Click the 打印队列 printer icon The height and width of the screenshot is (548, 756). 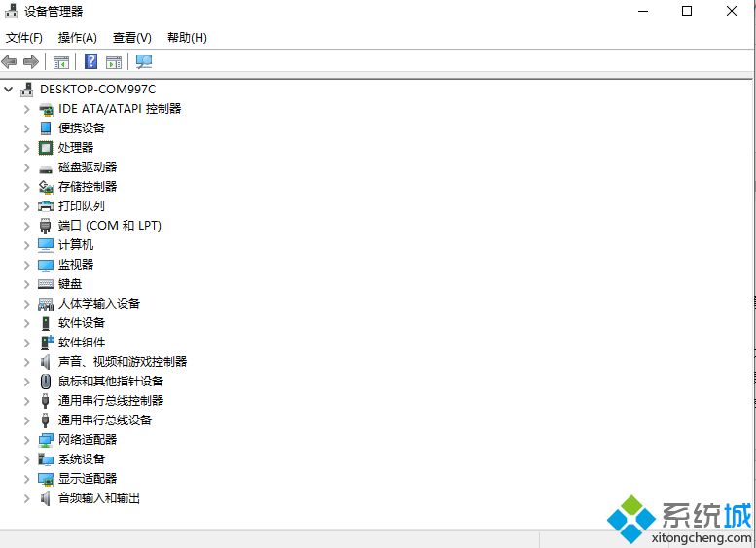coord(46,206)
